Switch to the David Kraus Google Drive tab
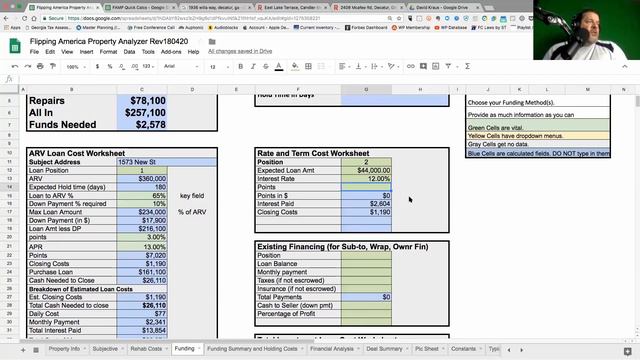This screenshot has width=640, height=360. point(443,7)
